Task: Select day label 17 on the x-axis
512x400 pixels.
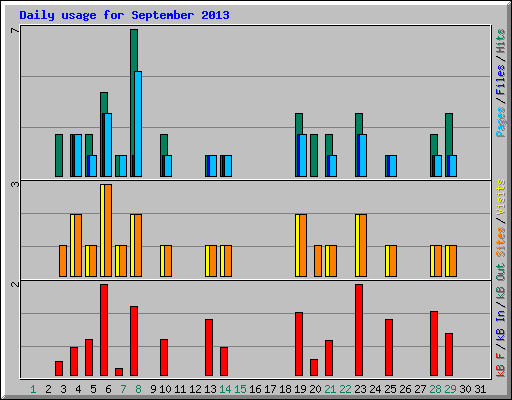Action: pyautogui.click(x=270, y=389)
